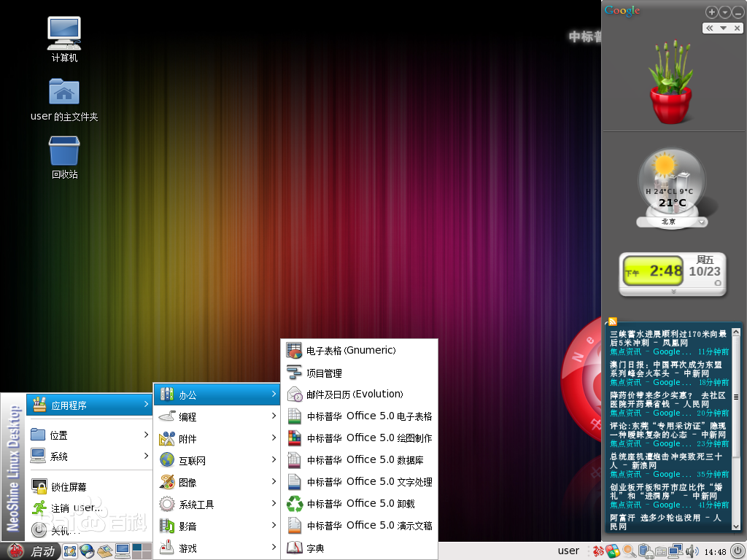Expand the 系统工具 system tools submenu
This screenshot has width=747, height=560.
click(217, 505)
